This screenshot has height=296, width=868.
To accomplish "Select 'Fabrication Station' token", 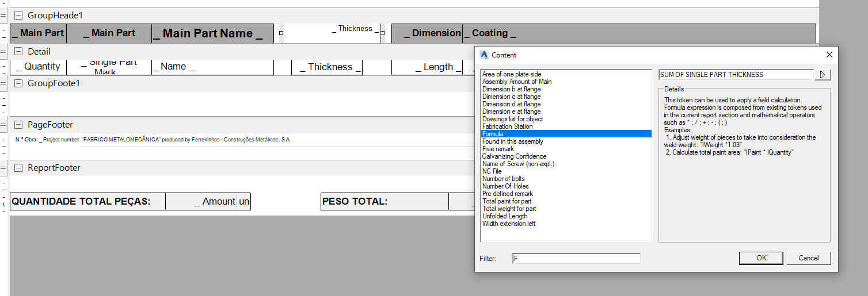I will (508, 126).
